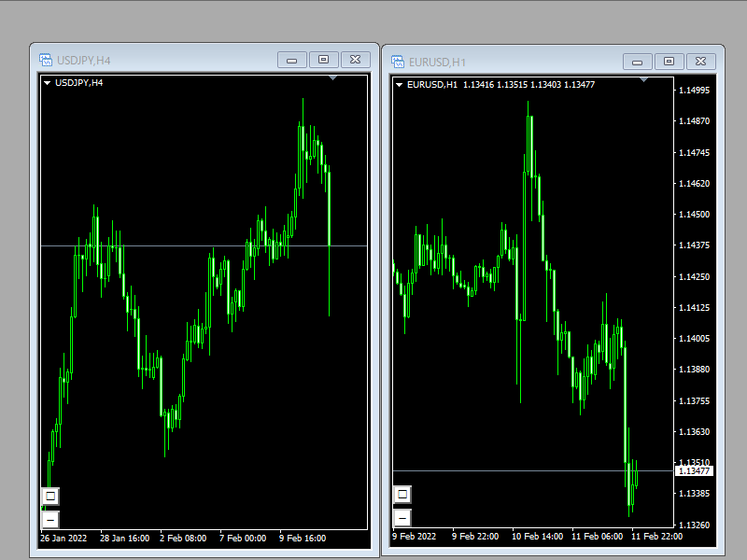Click the 7 Feb 00:00 time label

[243, 539]
